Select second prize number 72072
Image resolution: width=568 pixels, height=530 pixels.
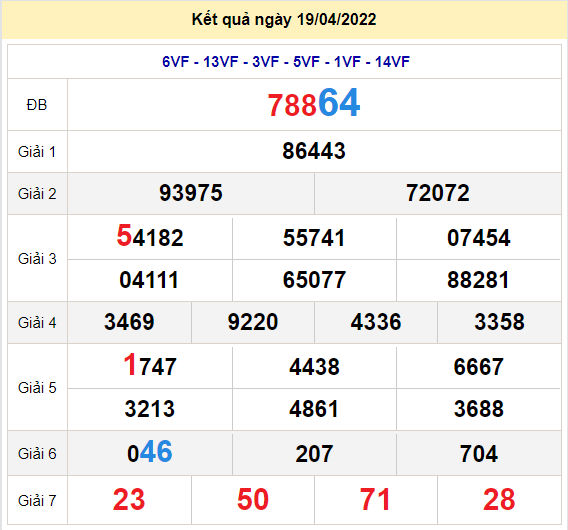pos(438,193)
